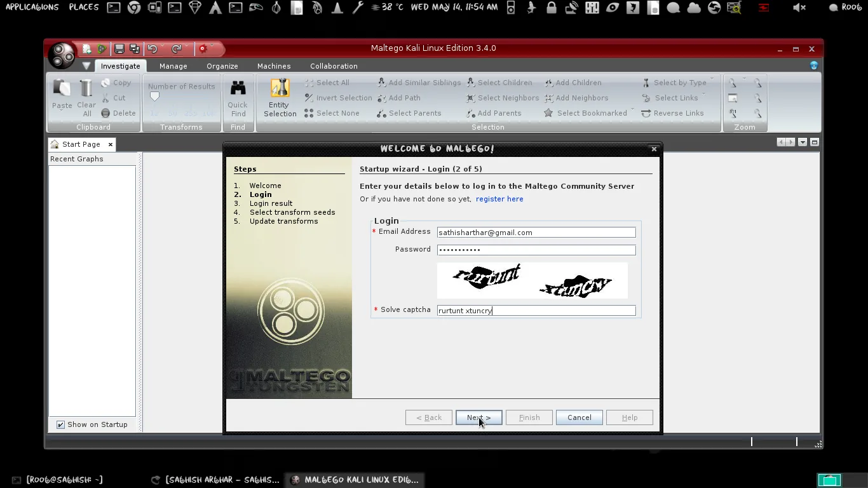Viewport: 868px width, 488px height.
Task: Open Quick Find binoculars tool
Action: pos(238,98)
